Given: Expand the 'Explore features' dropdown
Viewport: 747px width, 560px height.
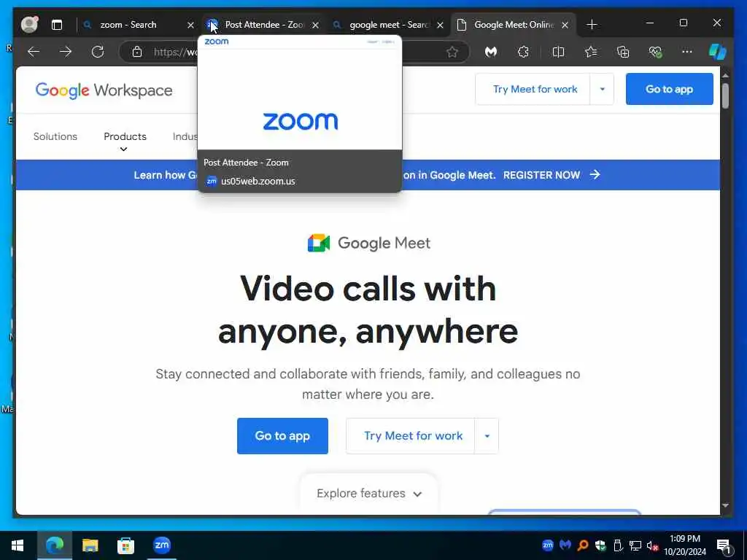Looking at the screenshot, I should point(369,494).
